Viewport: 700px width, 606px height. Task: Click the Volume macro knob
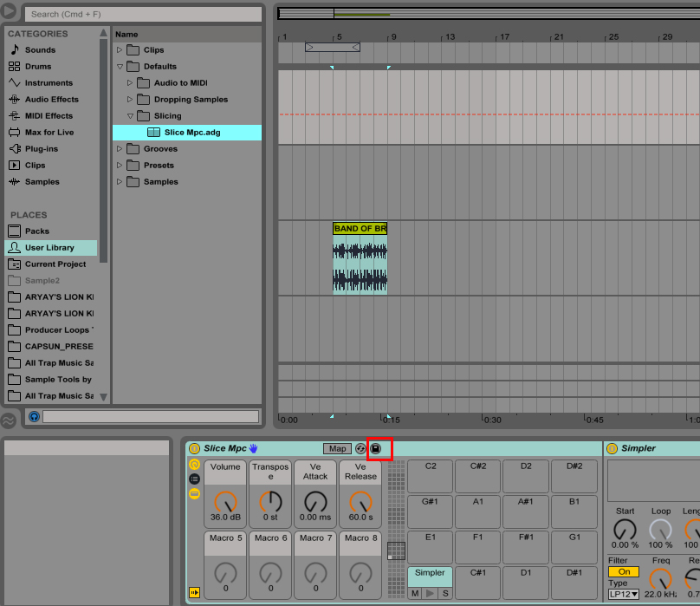225,502
